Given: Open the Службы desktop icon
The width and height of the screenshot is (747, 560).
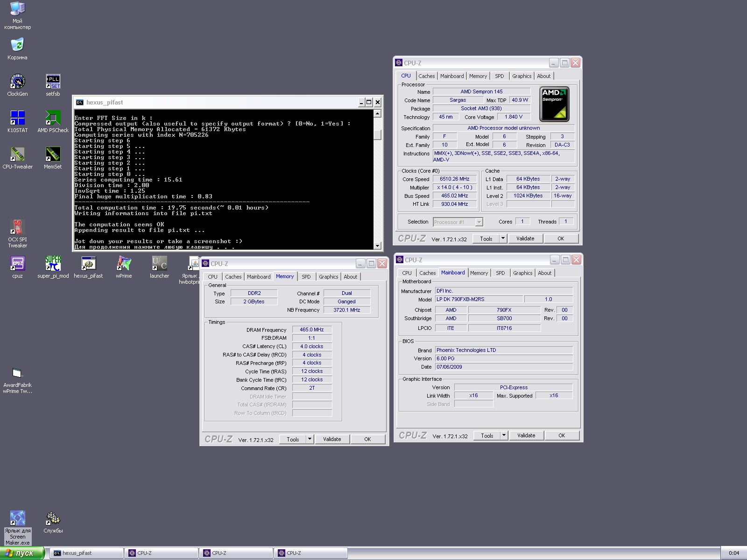Looking at the screenshot, I should coord(53,518).
